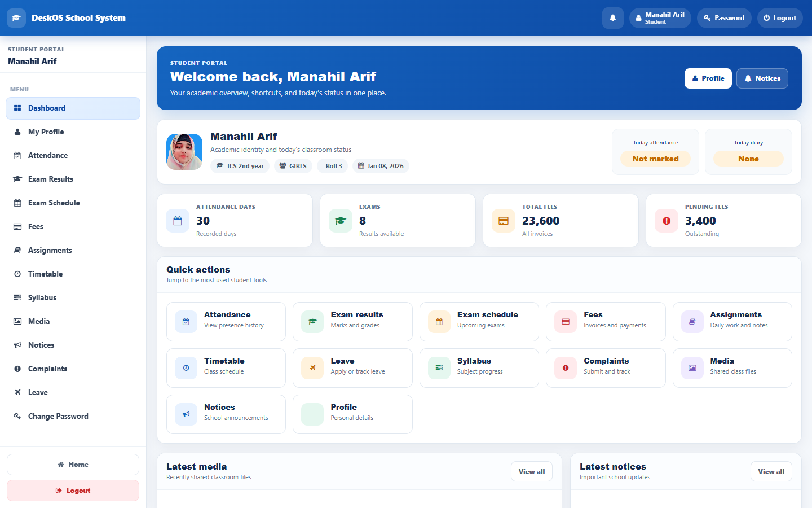The image size is (812, 508).
Task: Click the notification bell icon in header
Action: 613,18
